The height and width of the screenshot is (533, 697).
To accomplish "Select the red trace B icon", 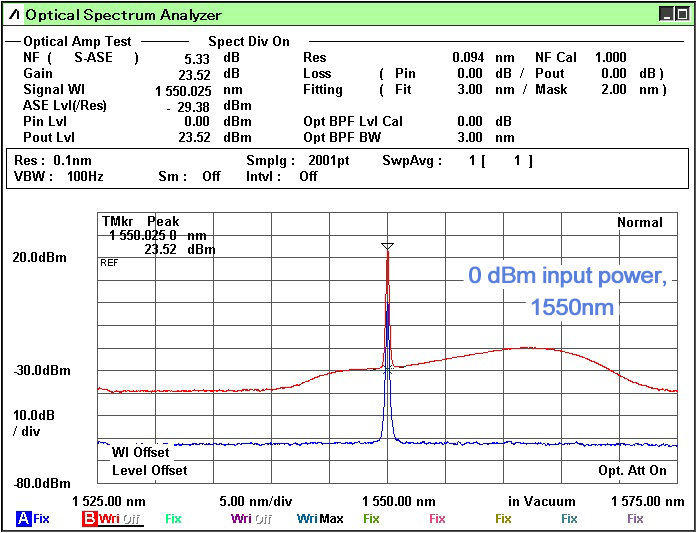I will 90,519.
